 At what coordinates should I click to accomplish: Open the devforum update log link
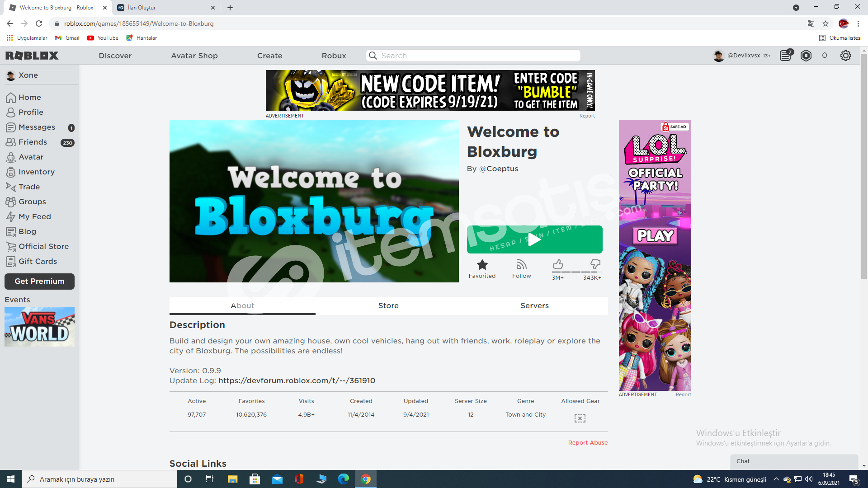click(x=297, y=380)
